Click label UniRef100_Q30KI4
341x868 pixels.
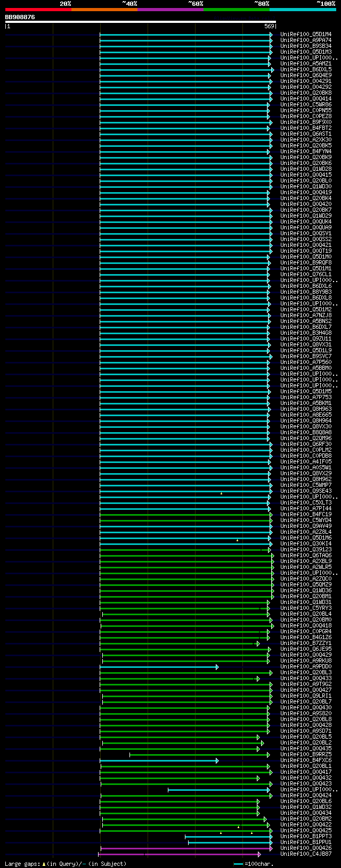[x=306, y=544]
